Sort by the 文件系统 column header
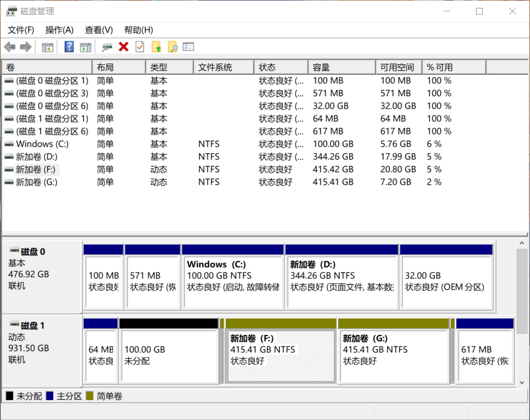This screenshot has height=420, width=530. (224, 68)
